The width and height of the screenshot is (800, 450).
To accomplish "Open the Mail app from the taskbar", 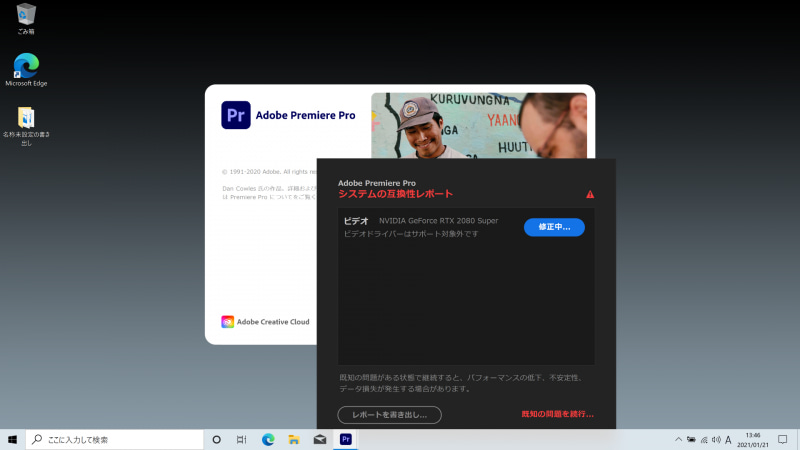I will pos(320,439).
